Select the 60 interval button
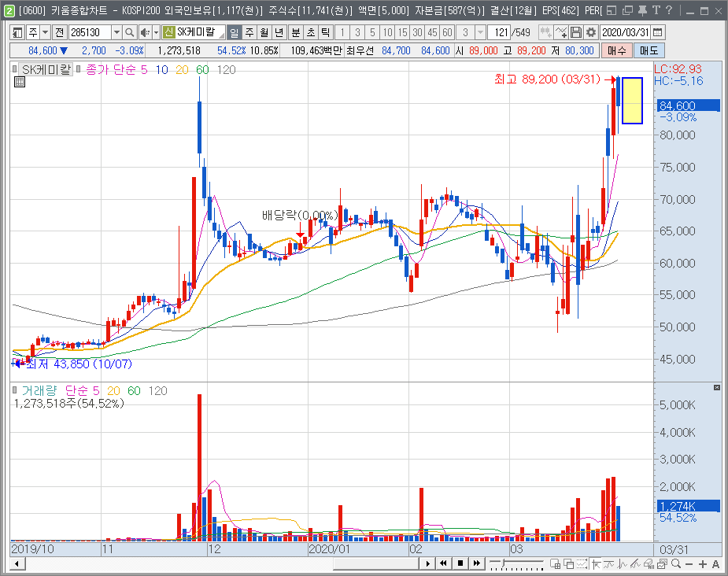 447,32
